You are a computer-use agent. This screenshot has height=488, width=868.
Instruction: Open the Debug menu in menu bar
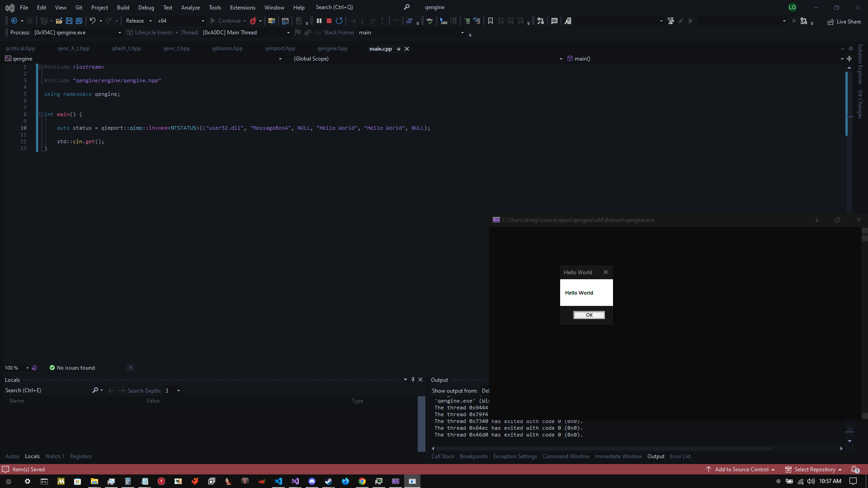(146, 7)
